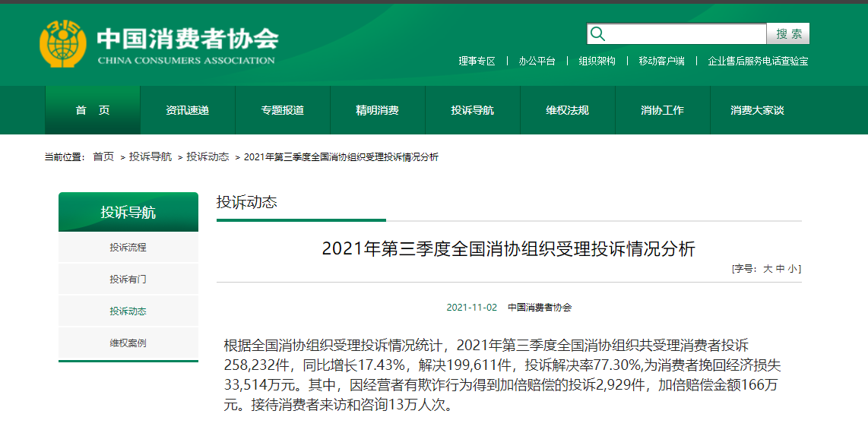Click the CHINA CONSUMERS ASSOCIATION English title text
868x436 pixels.
(186, 60)
